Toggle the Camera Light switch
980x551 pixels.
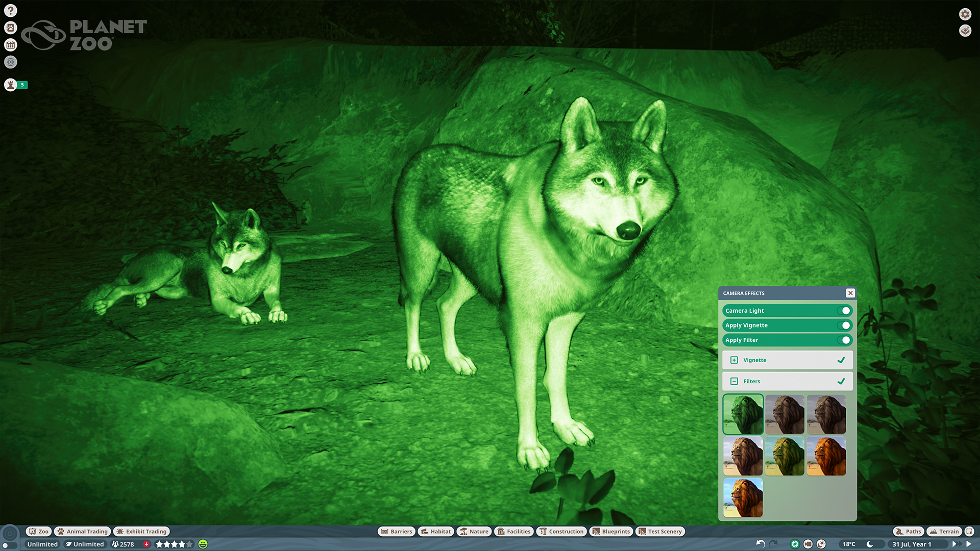844,311
